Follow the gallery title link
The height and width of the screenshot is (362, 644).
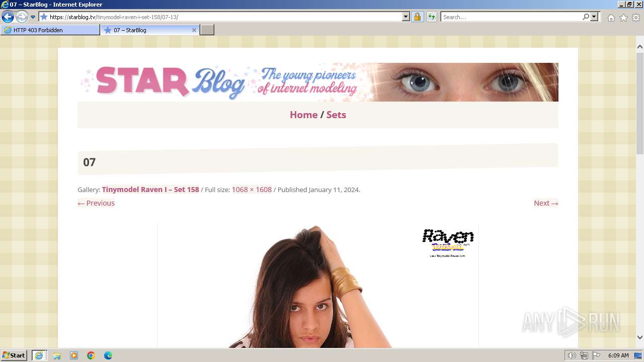150,190
